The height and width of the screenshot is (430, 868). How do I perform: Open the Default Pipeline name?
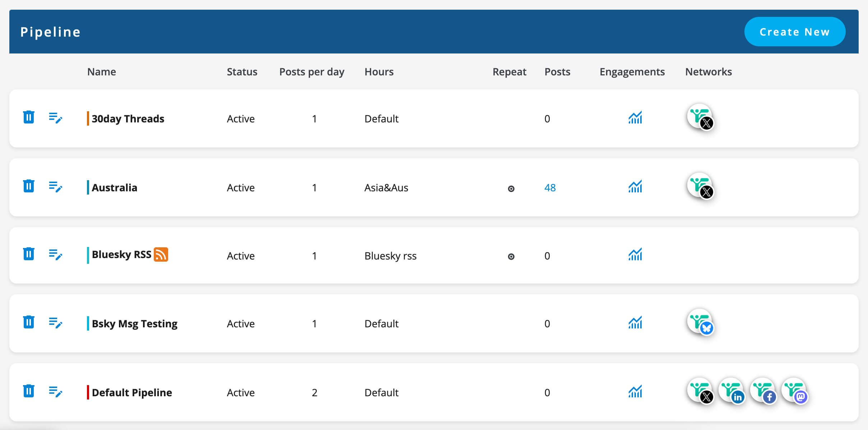(132, 392)
